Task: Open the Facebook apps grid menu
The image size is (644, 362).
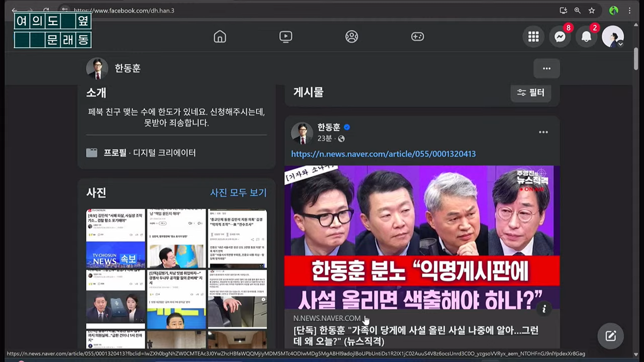Action: (533, 36)
